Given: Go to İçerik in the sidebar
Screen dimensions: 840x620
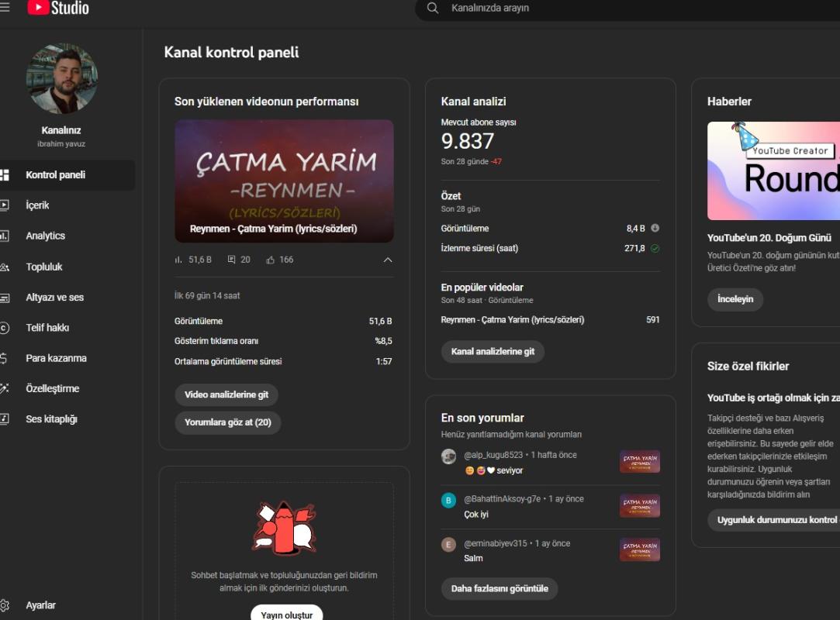Looking at the screenshot, I should (x=67, y=205).
